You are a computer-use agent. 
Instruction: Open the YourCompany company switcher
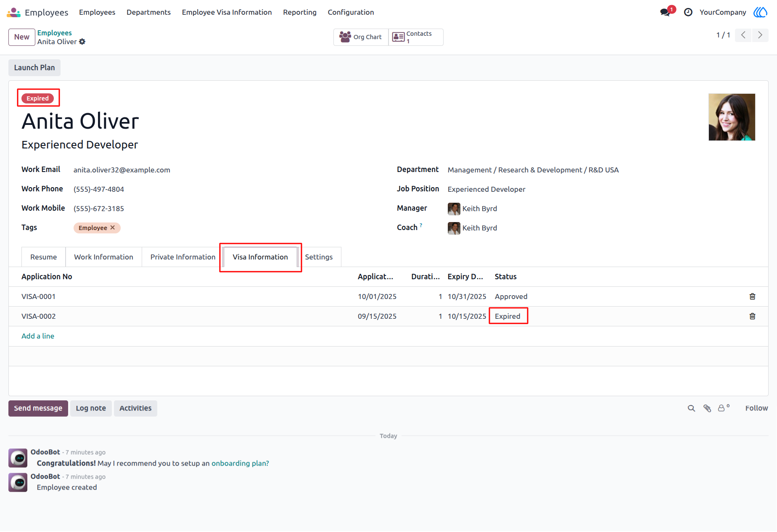(722, 12)
